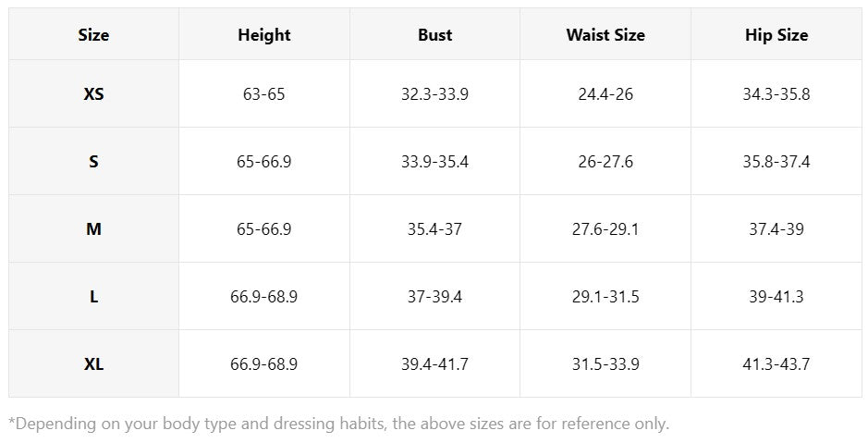Select the L size row label

(x=93, y=296)
